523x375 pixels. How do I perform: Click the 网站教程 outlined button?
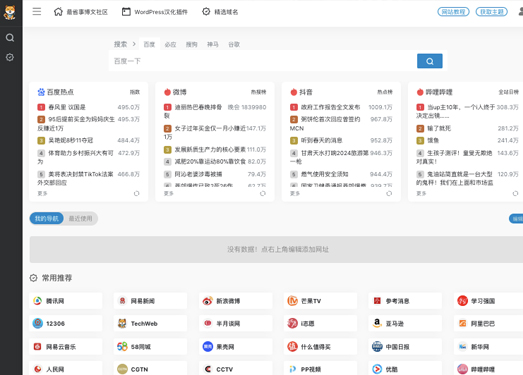(x=453, y=12)
